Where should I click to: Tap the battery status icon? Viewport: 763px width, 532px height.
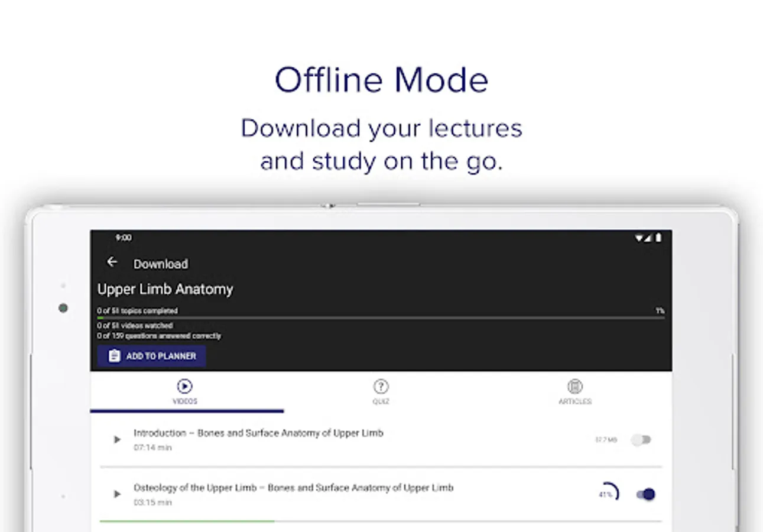[658, 238]
